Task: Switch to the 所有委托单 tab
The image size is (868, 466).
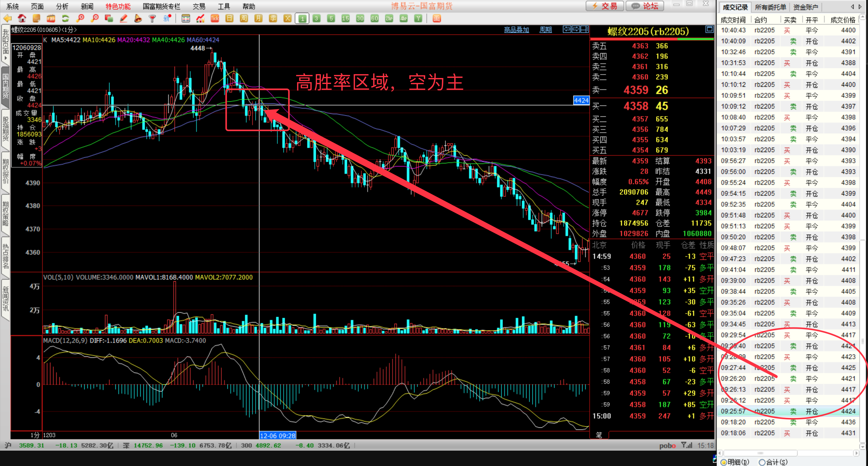Action: pyautogui.click(x=770, y=7)
